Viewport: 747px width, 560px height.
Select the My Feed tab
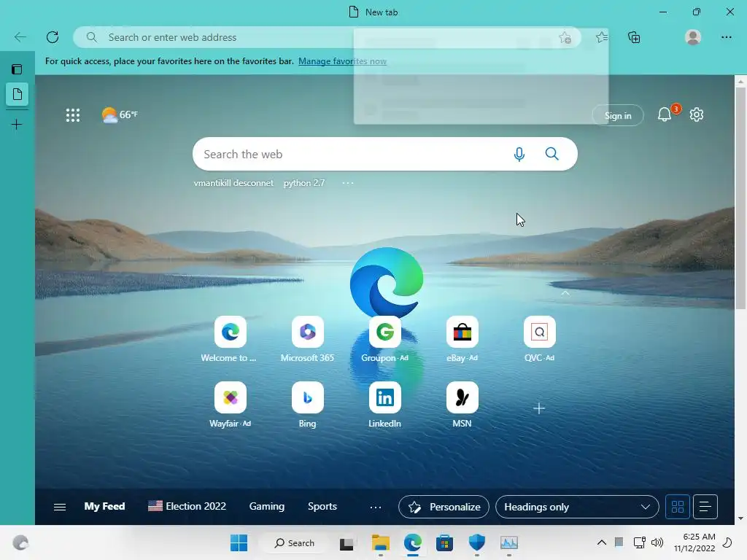pos(104,506)
